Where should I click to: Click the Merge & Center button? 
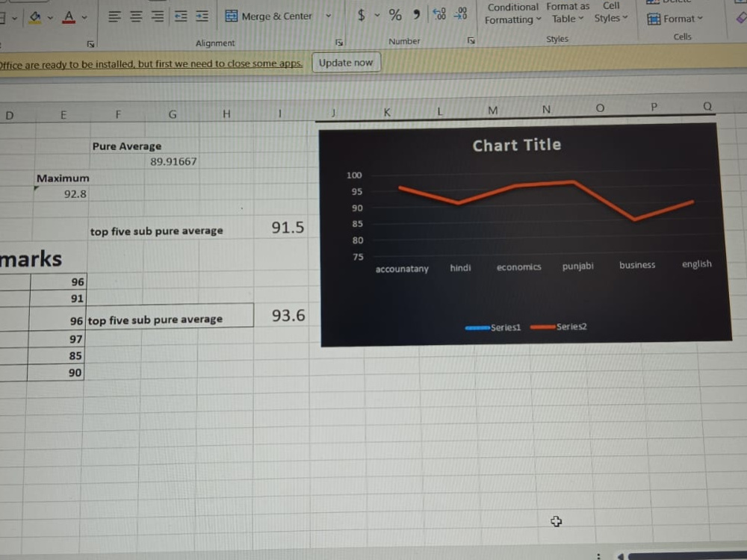pos(268,16)
